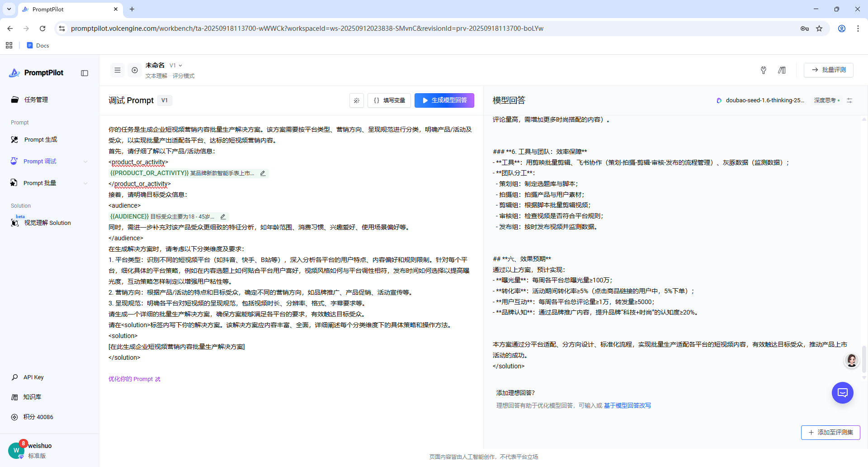Click the magic optimize icon beside 填写变量

[357, 100]
